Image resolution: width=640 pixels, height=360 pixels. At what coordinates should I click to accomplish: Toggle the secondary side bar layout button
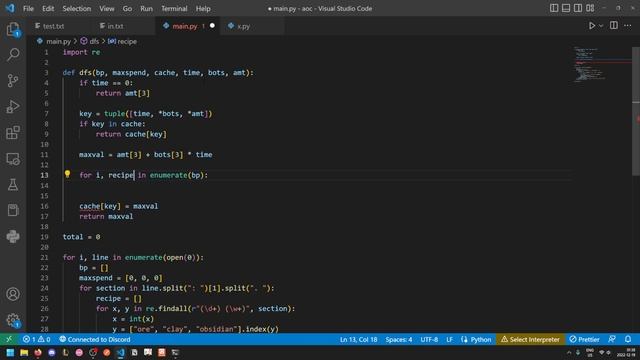coord(578,8)
